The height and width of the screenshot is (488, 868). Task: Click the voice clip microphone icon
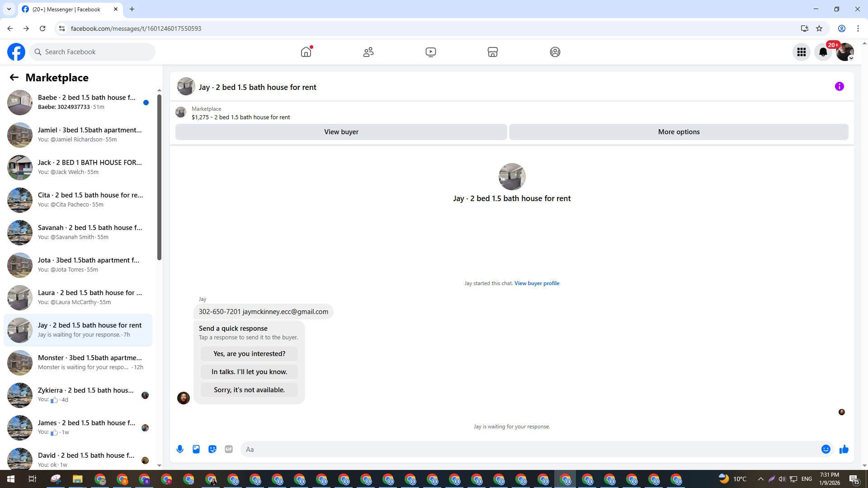point(180,449)
